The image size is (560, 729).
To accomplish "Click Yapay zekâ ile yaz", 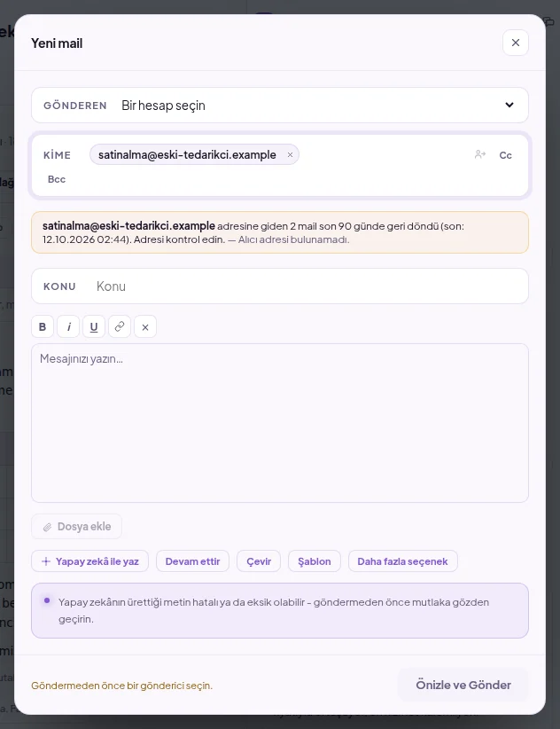I will tap(90, 561).
